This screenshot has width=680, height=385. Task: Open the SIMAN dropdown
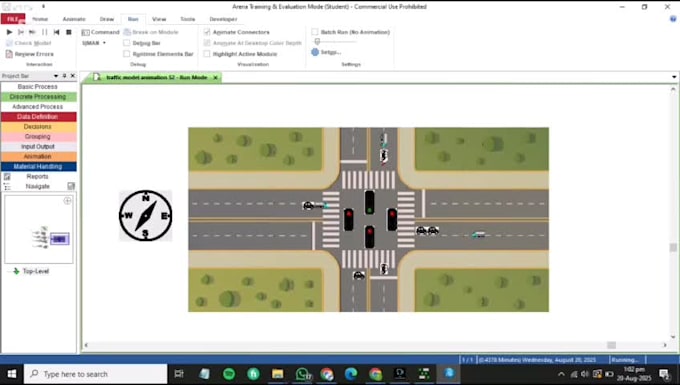94,43
